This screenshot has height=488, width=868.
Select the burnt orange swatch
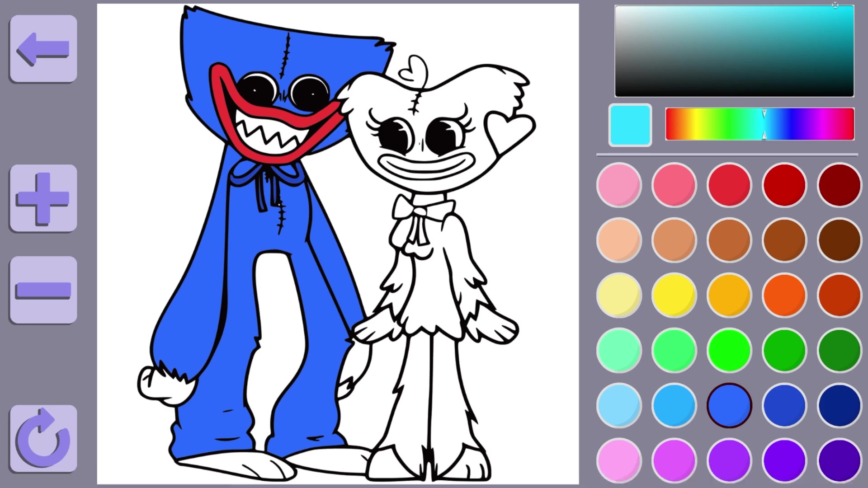point(840,296)
